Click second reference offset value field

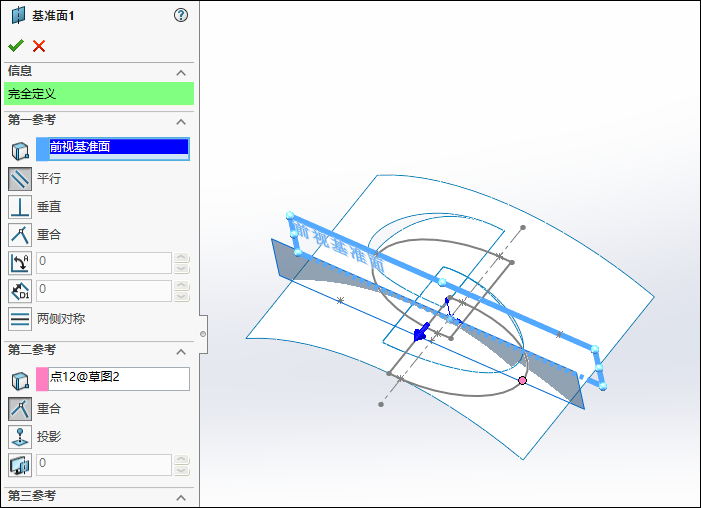pos(104,465)
